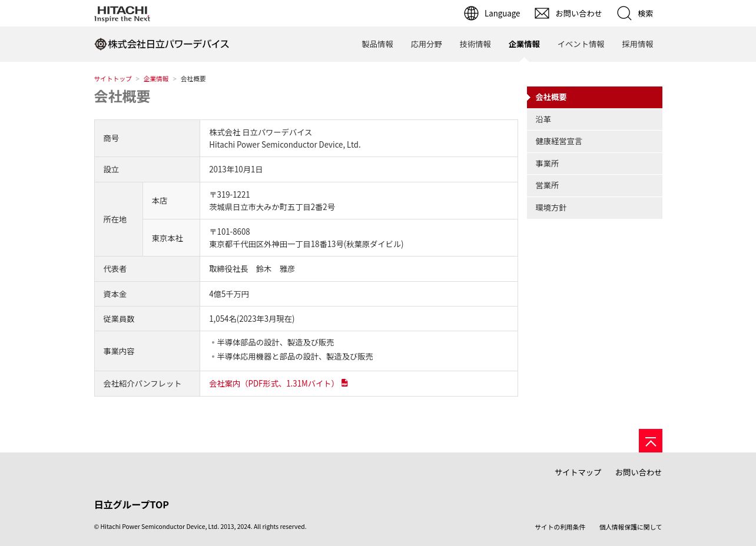The height and width of the screenshot is (546, 756).
Task: Click the 会社概要 page heading
Action: click(122, 96)
